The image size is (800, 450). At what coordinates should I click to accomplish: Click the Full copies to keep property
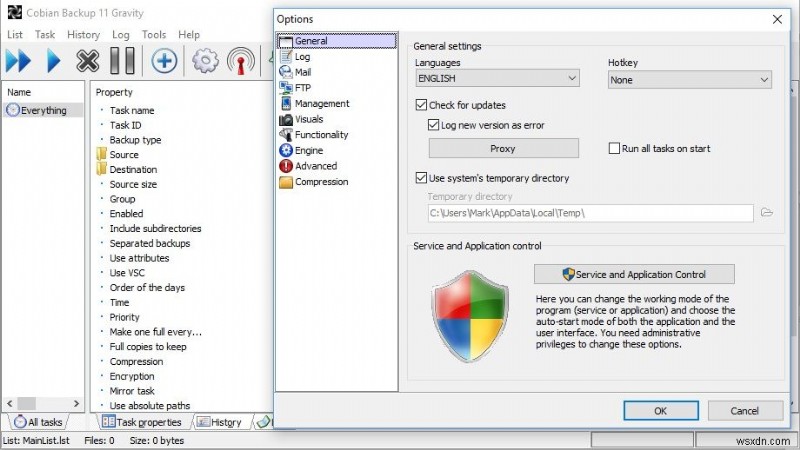coord(148,346)
